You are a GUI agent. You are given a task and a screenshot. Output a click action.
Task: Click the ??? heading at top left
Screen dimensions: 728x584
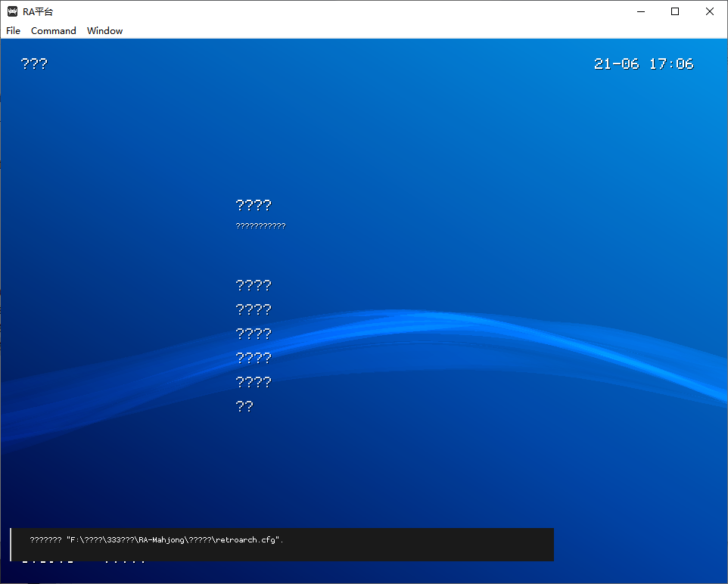coord(34,64)
